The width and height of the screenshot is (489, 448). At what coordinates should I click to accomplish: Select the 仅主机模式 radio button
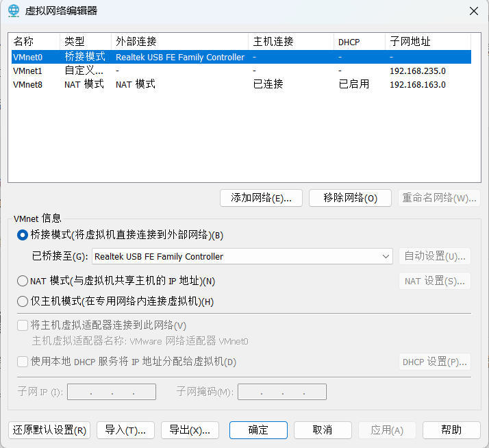click(x=23, y=301)
